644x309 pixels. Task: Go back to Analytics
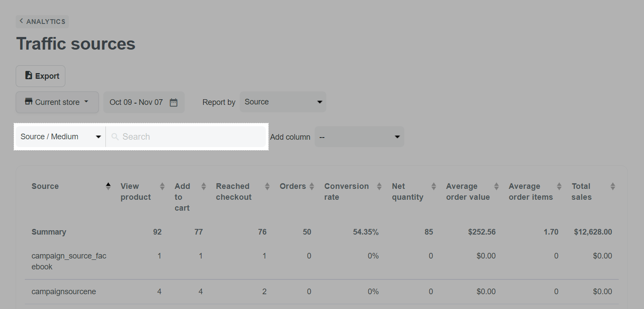point(42,21)
